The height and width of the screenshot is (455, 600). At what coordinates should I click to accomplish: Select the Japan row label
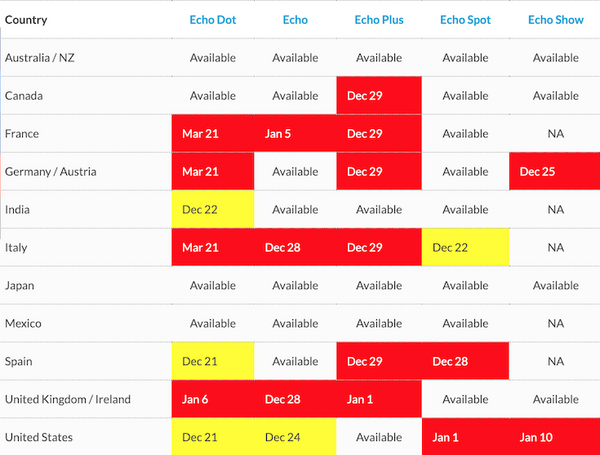(x=22, y=286)
